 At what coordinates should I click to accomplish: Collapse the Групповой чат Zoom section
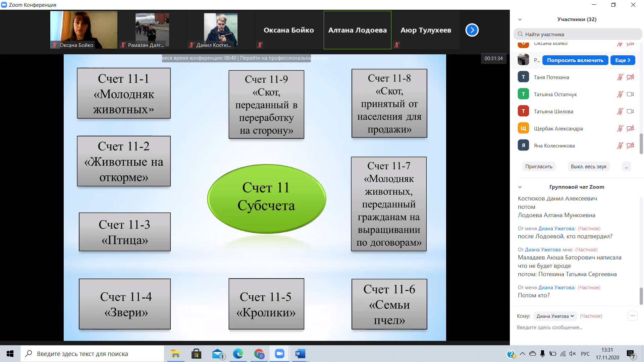coord(520,187)
